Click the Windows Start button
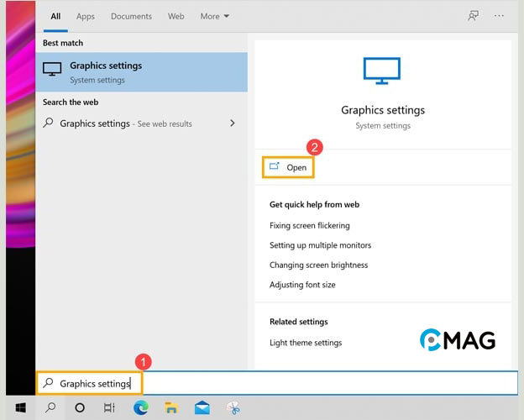The height and width of the screenshot is (420, 524). [x=18, y=407]
